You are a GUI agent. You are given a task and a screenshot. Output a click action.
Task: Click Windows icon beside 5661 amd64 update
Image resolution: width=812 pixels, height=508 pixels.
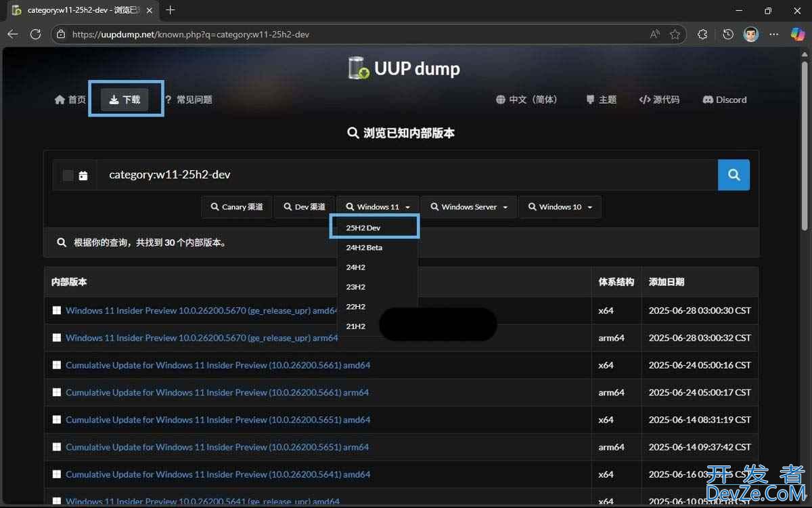(57, 365)
